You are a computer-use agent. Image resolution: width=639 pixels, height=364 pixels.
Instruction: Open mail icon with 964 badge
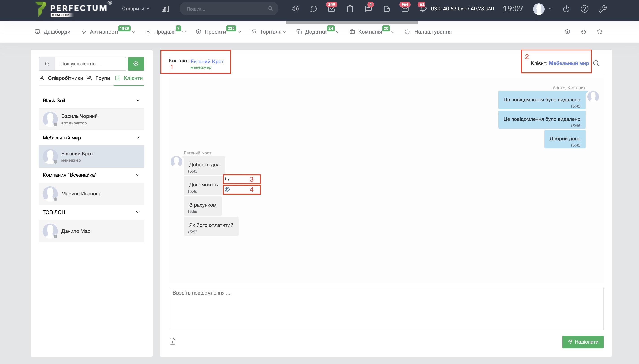pos(405,9)
